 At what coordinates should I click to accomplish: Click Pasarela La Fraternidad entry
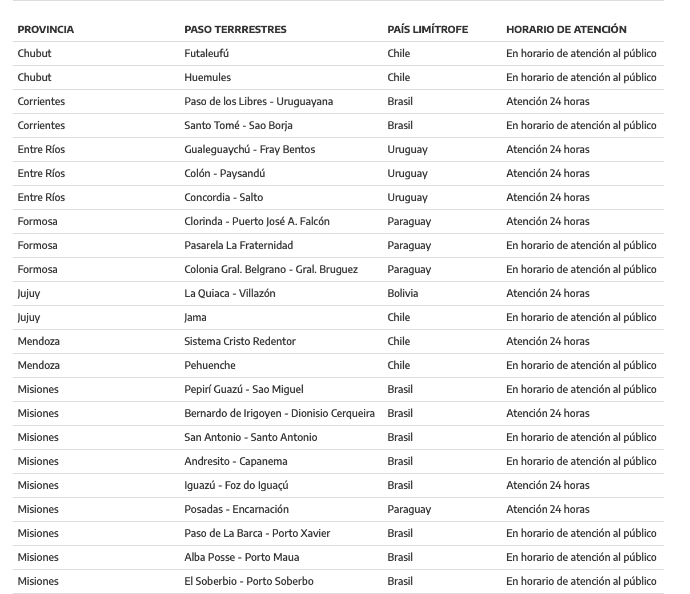[239, 245]
